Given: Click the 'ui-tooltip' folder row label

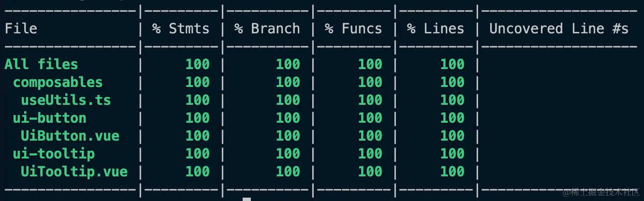Looking at the screenshot, I should tap(54, 154).
